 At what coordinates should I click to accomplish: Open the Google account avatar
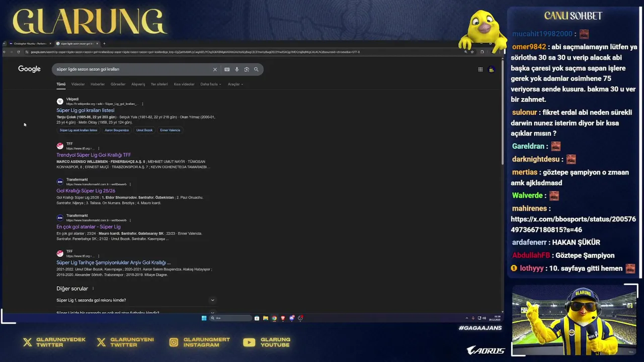(492, 69)
